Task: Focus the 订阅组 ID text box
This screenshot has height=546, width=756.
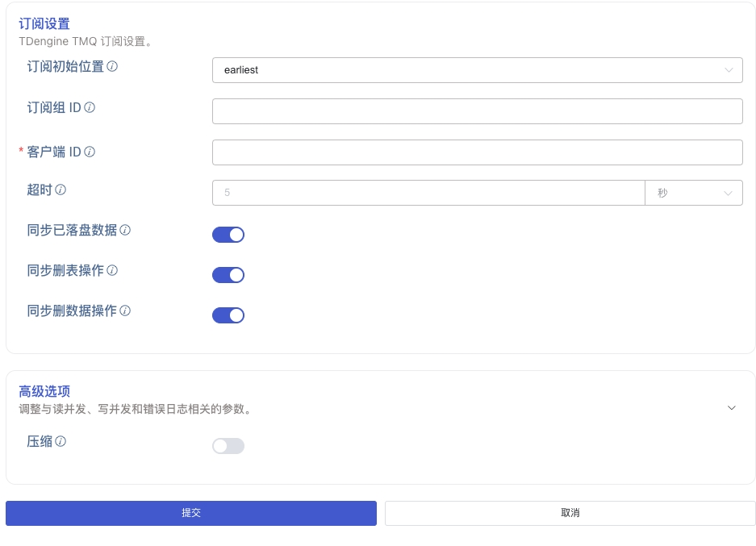Action: pos(478,110)
